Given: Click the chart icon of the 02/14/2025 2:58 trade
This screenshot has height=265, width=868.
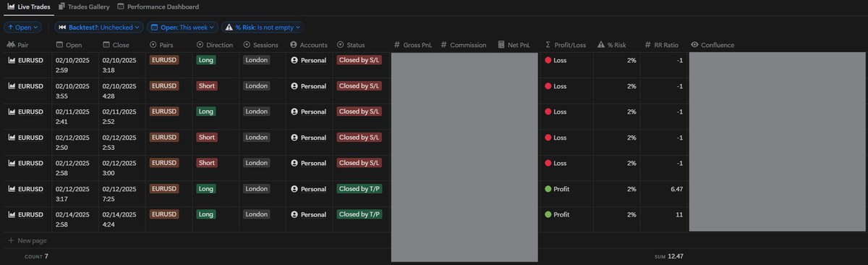Looking at the screenshot, I should coord(12,215).
